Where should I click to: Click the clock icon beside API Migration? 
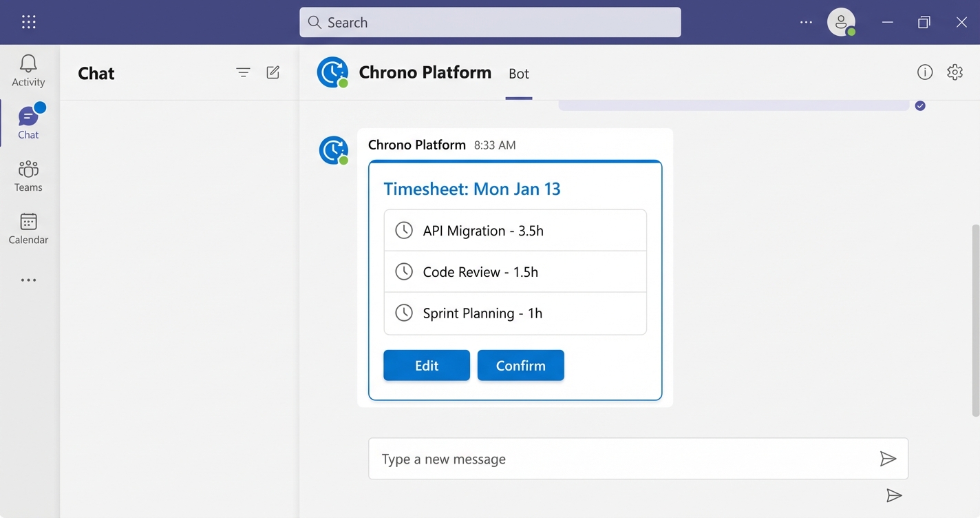[x=403, y=230]
